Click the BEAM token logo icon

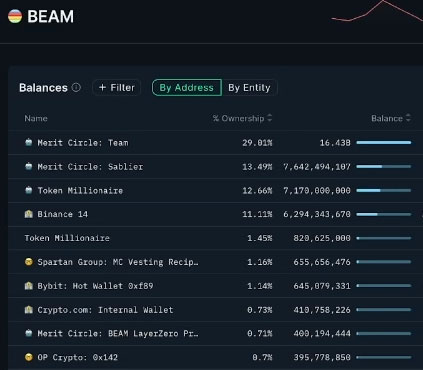15,16
